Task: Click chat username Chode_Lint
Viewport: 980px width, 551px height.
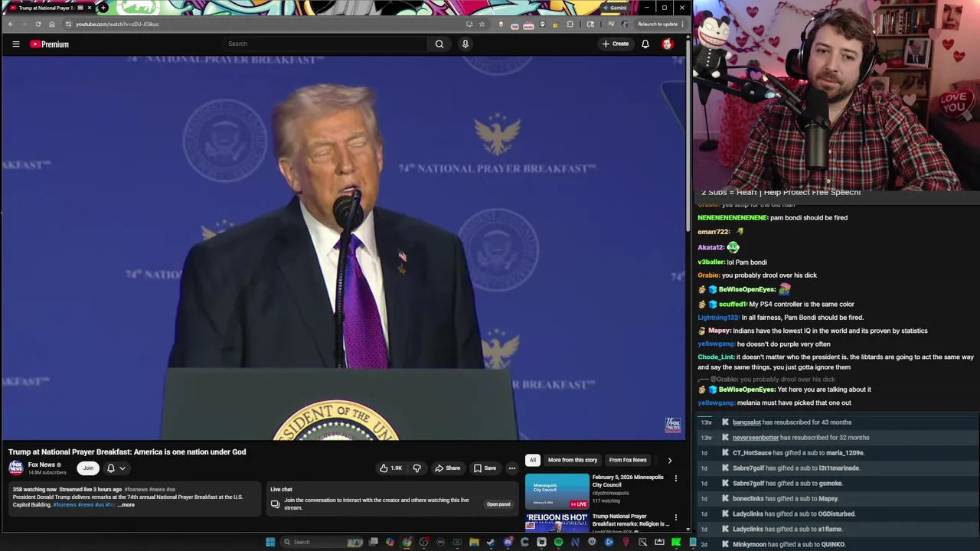Action: click(716, 357)
